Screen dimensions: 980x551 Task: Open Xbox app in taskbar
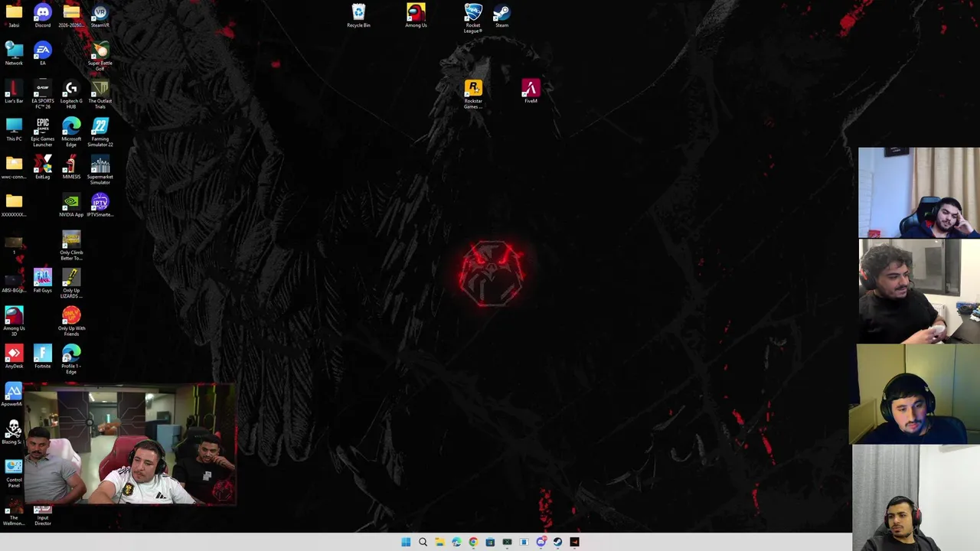coord(507,542)
